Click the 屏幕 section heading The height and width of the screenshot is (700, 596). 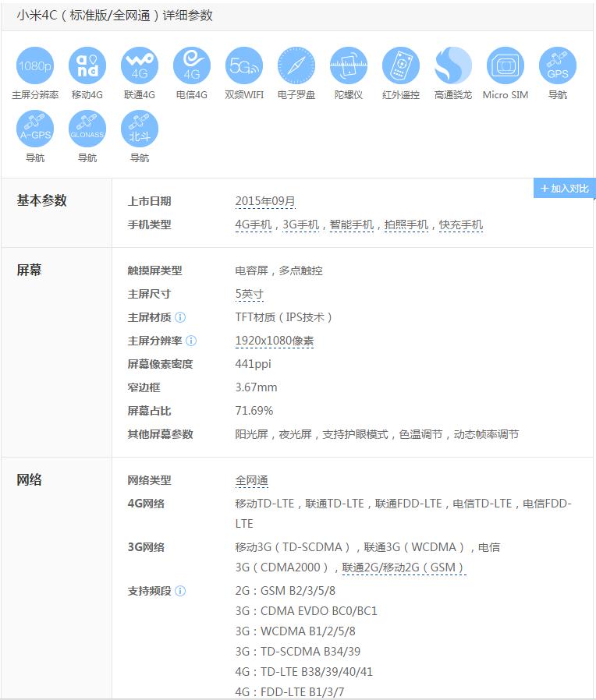click(x=29, y=270)
